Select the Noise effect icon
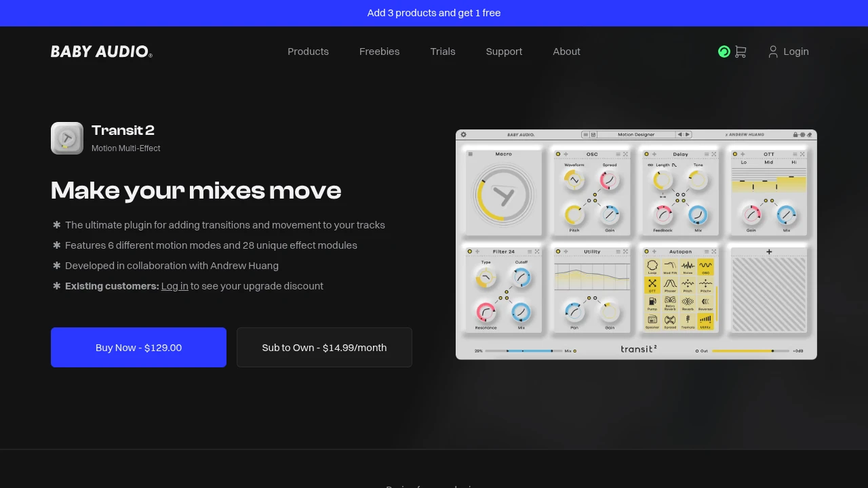This screenshot has height=488, width=868. point(688,267)
